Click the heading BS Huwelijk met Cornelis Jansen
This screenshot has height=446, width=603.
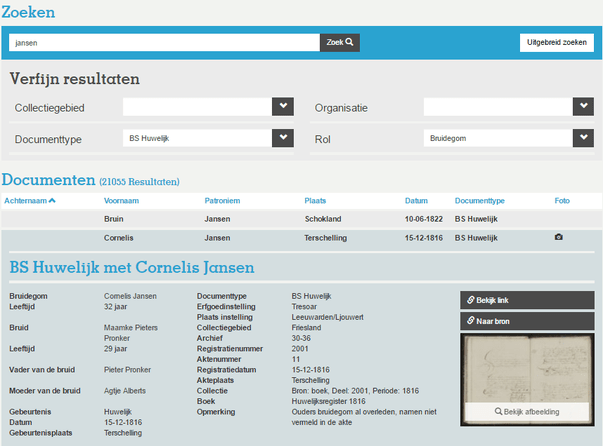point(132,267)
